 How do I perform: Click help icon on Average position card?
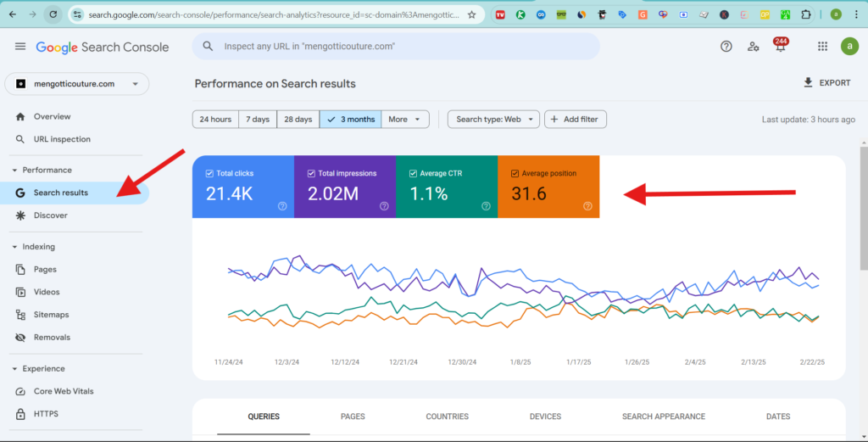(588, 206)
